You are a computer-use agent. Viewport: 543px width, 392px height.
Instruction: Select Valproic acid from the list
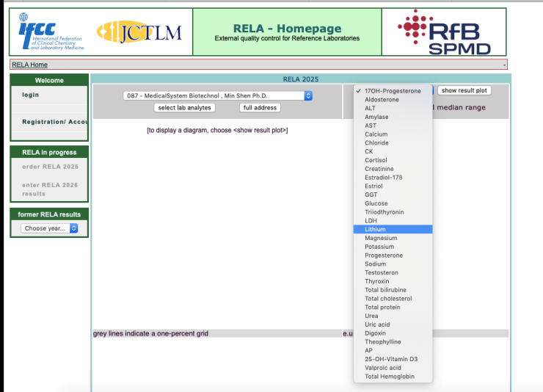click(x=382, y=368)
